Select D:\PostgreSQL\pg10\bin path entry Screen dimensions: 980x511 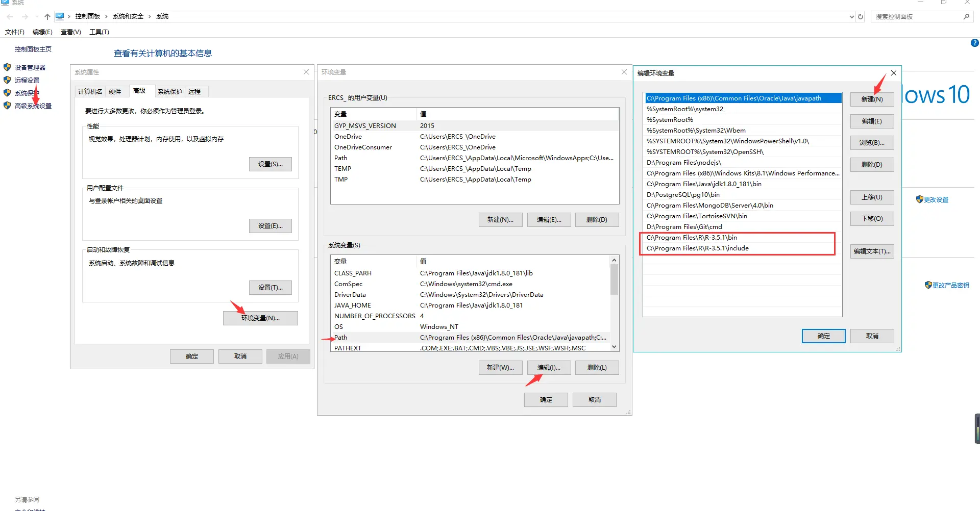point(743,195)
